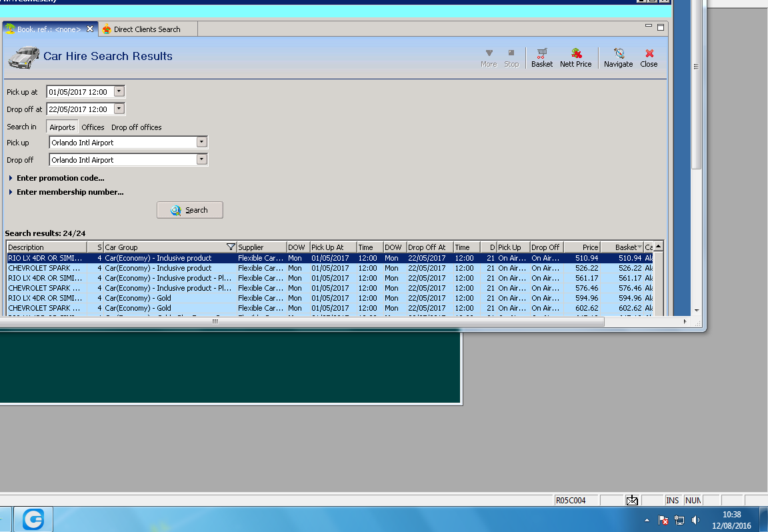Expand Enter promotion code section
The image size is (768, 532).
[60, 178]
